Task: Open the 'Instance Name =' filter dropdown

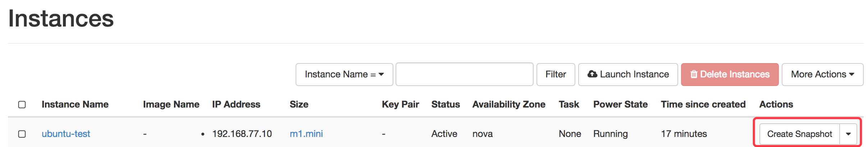Action: pyautogui.click(x=344, y=75)
